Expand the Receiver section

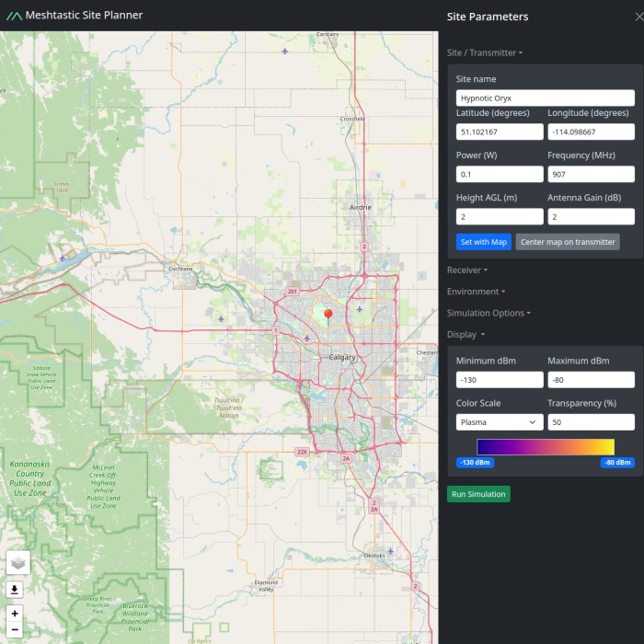coord(466,270)
